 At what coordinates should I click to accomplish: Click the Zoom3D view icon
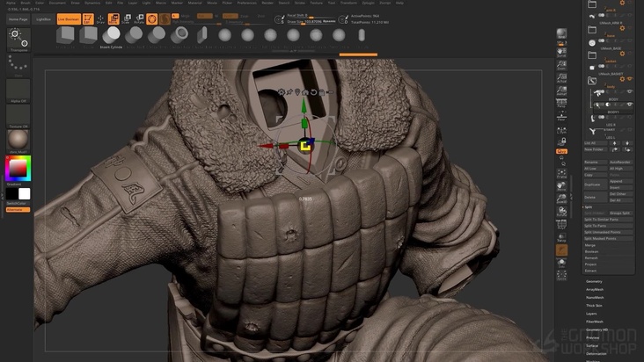tap(561, 199)
